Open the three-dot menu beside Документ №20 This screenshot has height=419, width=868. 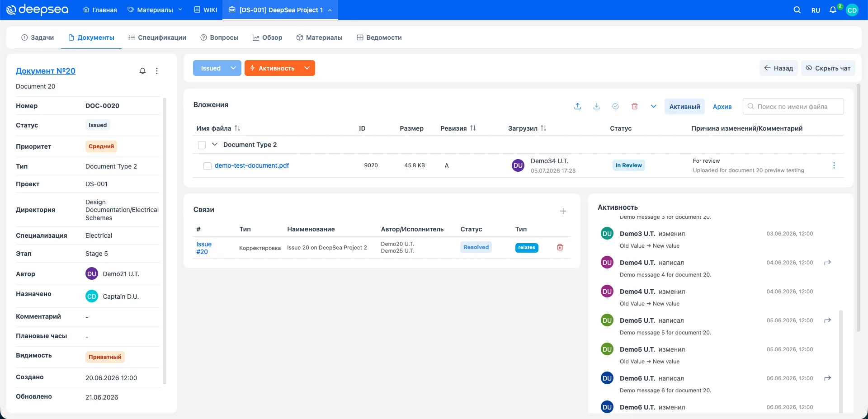click(x=157, y=71)
